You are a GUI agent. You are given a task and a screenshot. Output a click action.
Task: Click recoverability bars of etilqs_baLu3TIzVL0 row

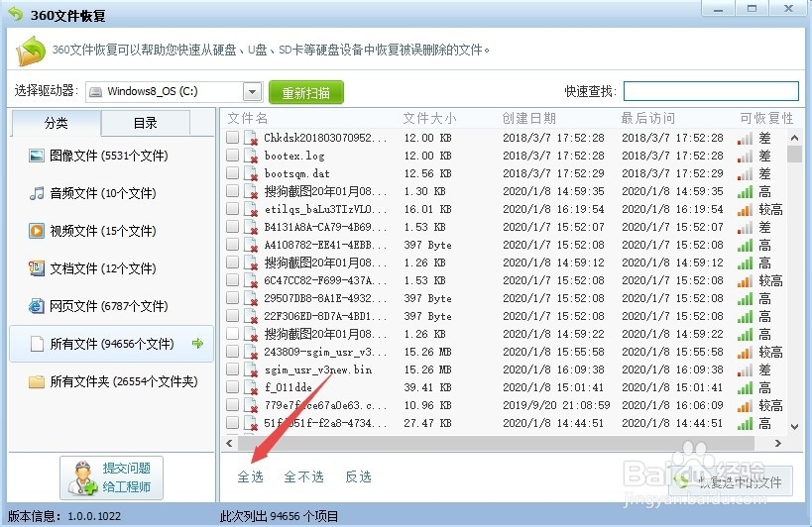coord(745,209)
